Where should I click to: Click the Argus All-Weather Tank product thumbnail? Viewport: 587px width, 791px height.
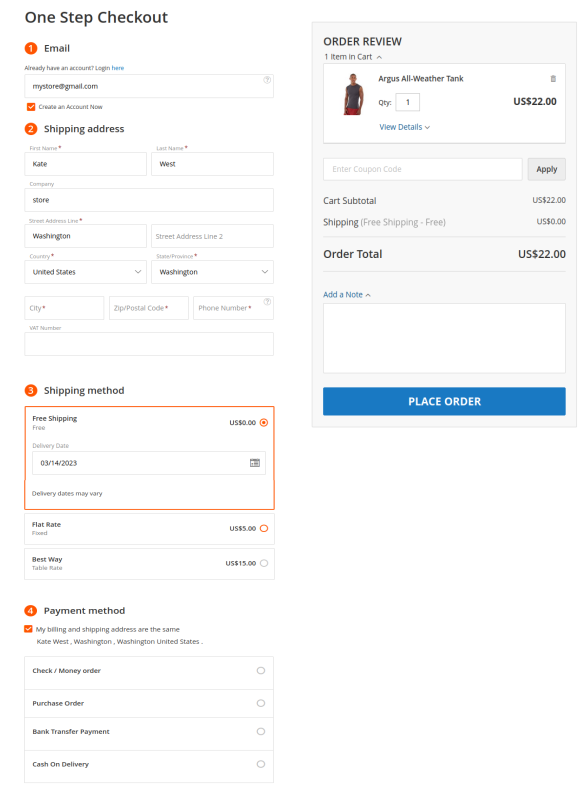[353, 94]
